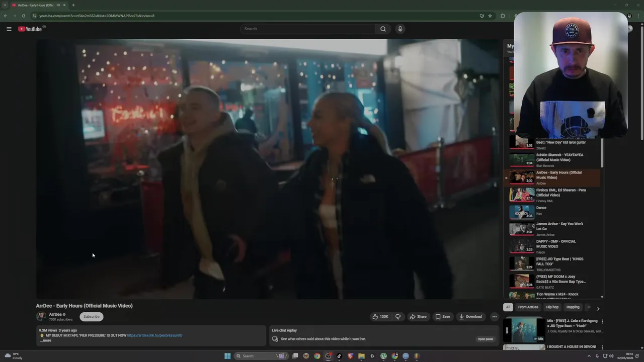Select the current ArrDee Early Hours playlist item

(x=552, y=177)
